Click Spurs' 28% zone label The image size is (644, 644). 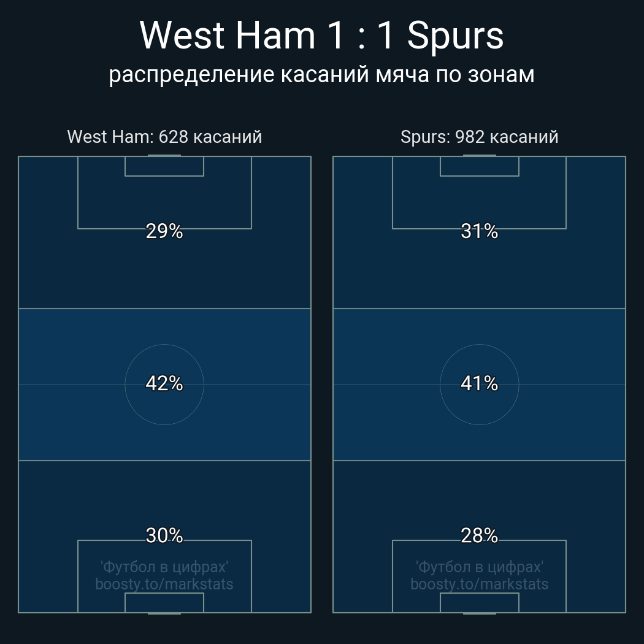pyautogui.click(x=479, y=535)
